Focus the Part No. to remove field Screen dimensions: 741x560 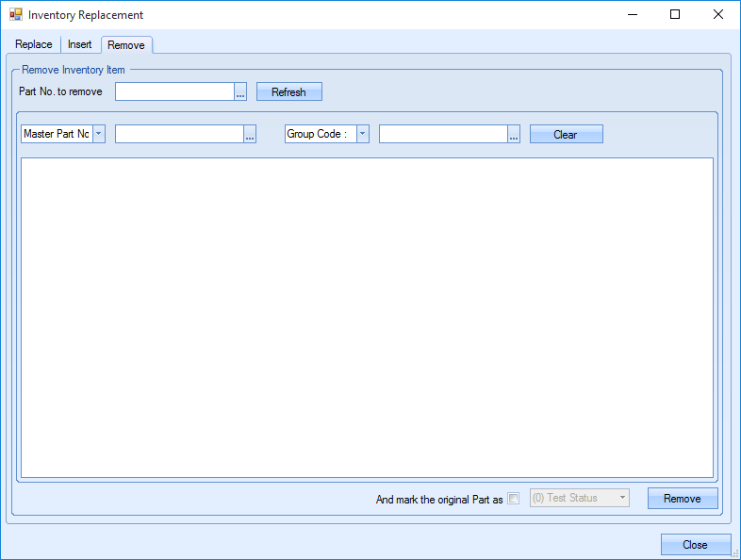pos(174,91)
